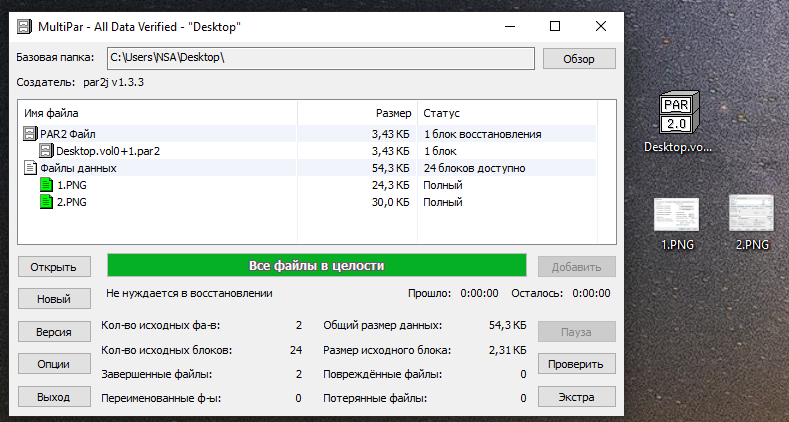Screen dimensions: 789x422
Task: Click the Новый button
Action: click(x=54, y=299)
